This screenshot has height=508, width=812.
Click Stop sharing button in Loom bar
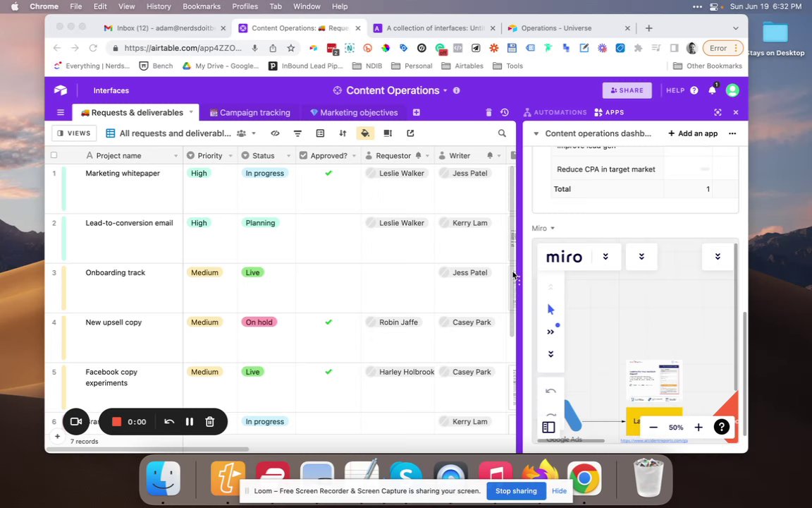tap(516, 491)
